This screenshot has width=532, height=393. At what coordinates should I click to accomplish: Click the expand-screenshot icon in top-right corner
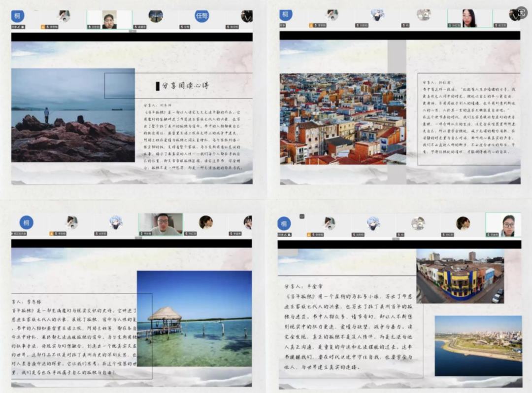[x=521, y=13]
